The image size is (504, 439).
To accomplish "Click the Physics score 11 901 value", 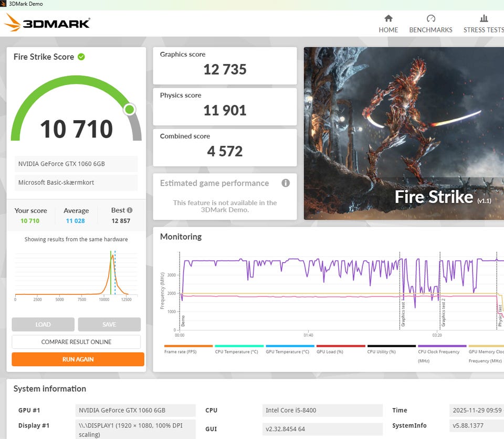I will tap(225, 111).
